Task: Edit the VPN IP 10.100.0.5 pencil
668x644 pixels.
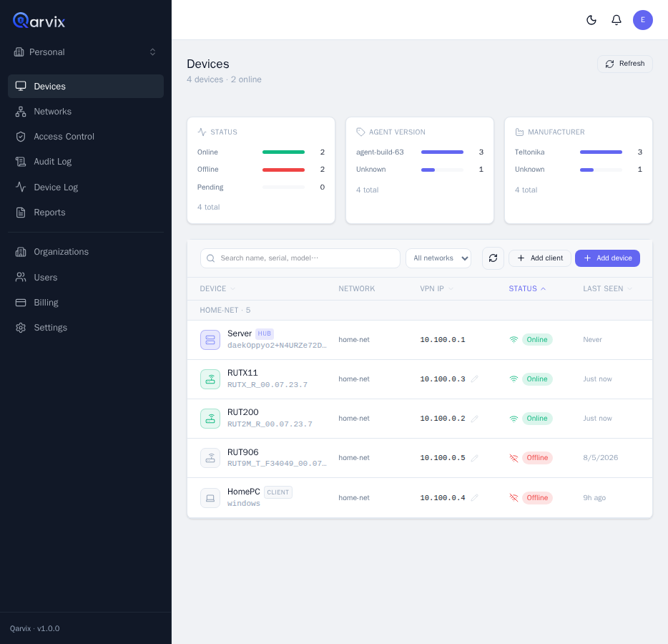Action: [x=475, y=458]
